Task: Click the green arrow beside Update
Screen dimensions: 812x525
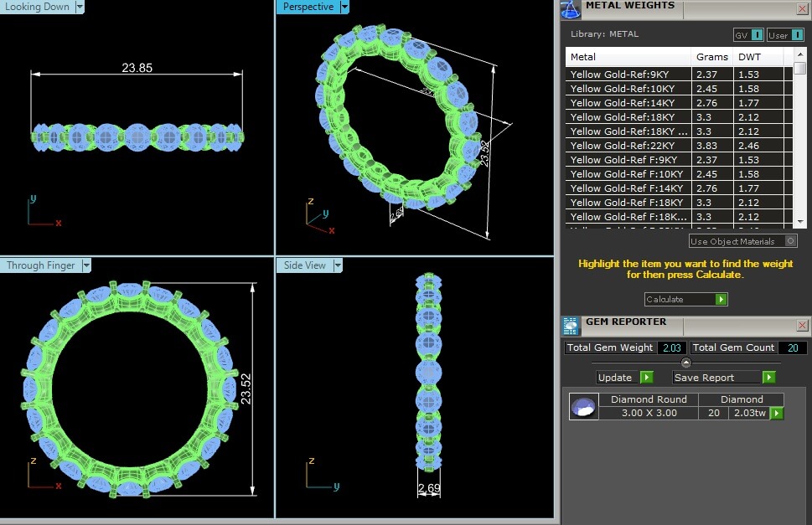Action: tap(646, 378)
